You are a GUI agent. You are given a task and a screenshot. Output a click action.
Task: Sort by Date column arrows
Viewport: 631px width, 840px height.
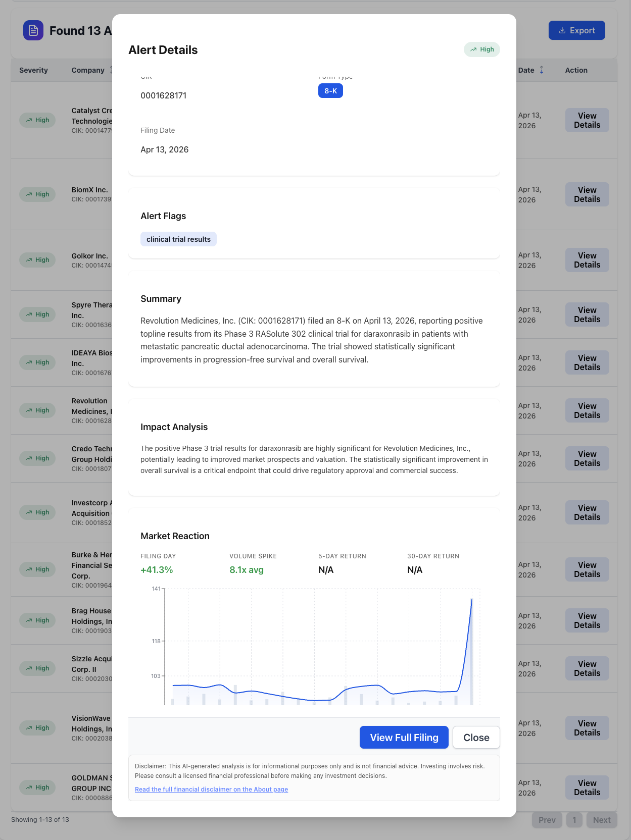(542, 70)
